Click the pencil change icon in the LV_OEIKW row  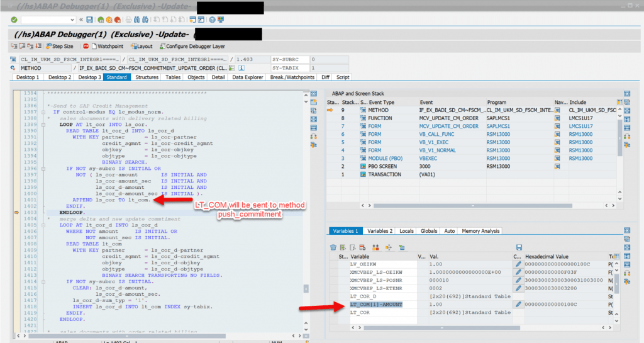pos(518,264)
